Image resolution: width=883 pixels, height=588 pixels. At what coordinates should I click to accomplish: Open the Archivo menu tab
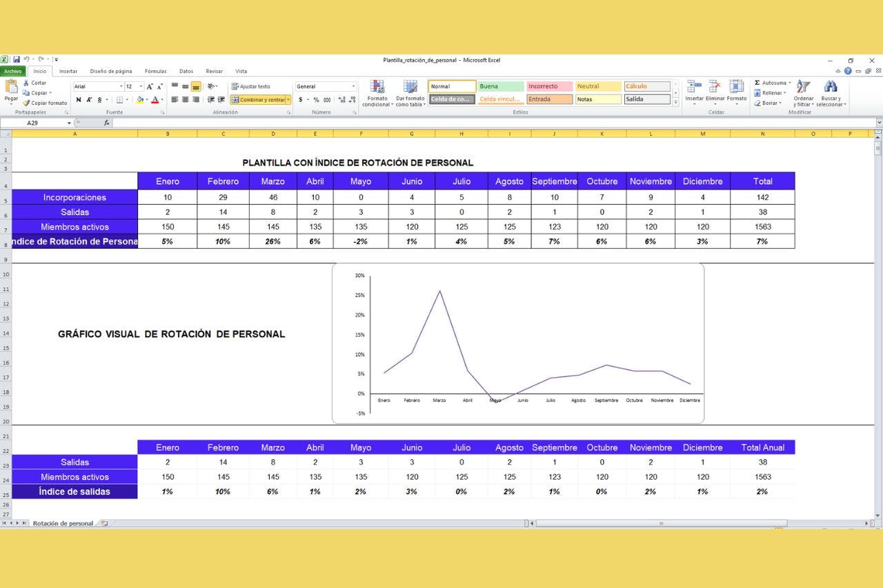(13, 71)
